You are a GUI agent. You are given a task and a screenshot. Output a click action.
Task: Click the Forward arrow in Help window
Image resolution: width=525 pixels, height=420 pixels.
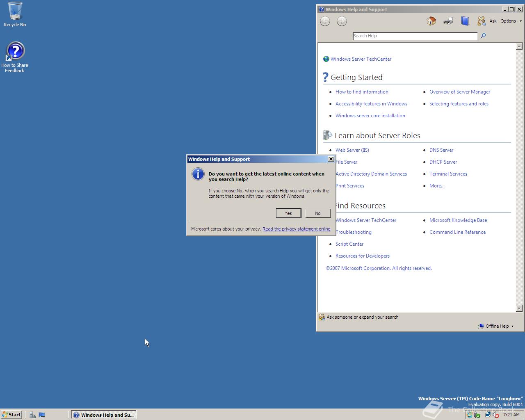click(342, 21)
